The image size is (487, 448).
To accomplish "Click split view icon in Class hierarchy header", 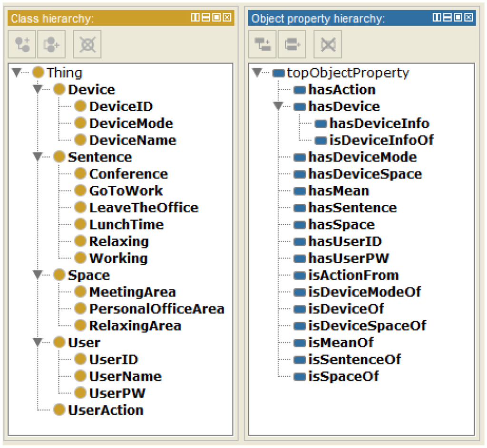I will click(195, 18).
